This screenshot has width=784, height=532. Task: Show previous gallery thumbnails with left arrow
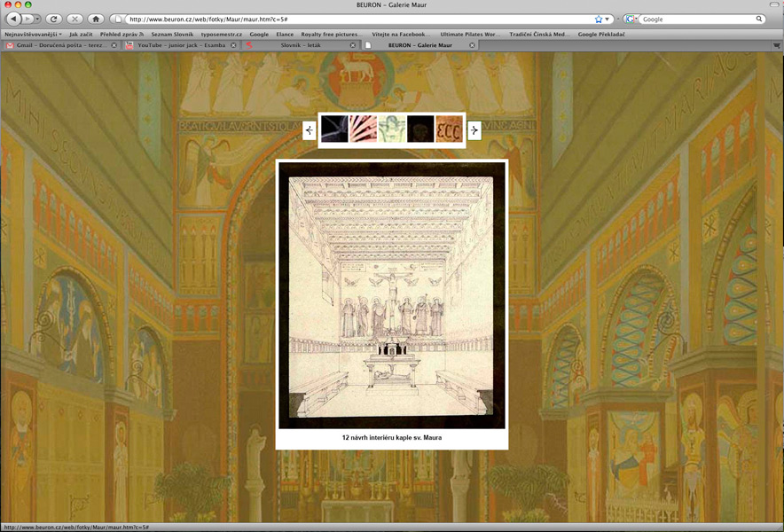point(310,130)
